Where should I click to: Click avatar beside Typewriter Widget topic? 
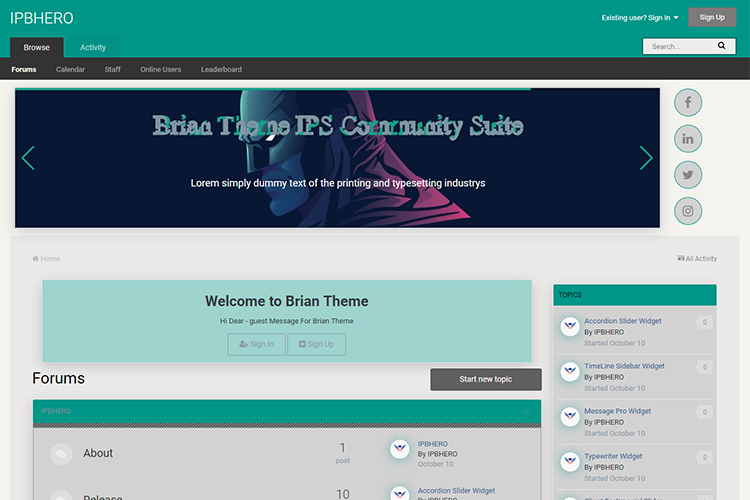[570, 462]
